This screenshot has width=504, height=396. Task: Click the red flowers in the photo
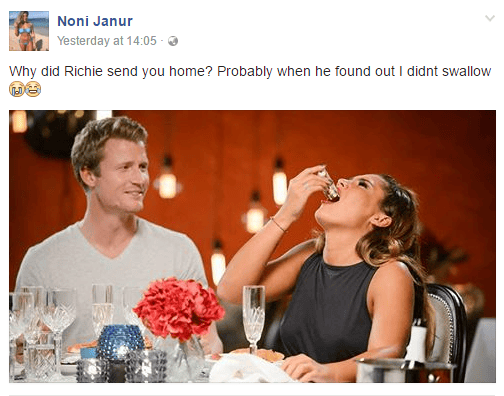[x=178, y=308]
